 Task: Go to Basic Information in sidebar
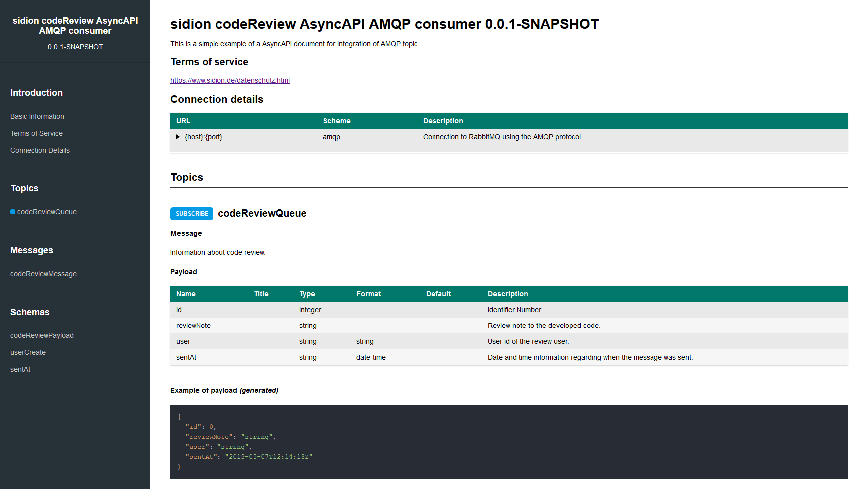(x=37, y=116)
